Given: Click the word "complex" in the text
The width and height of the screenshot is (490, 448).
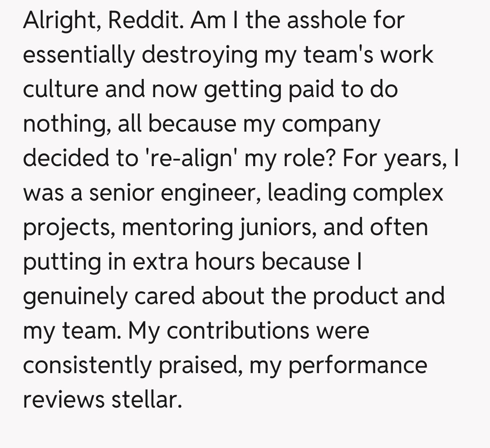Looking at the screenshot, I should (398, 193).
